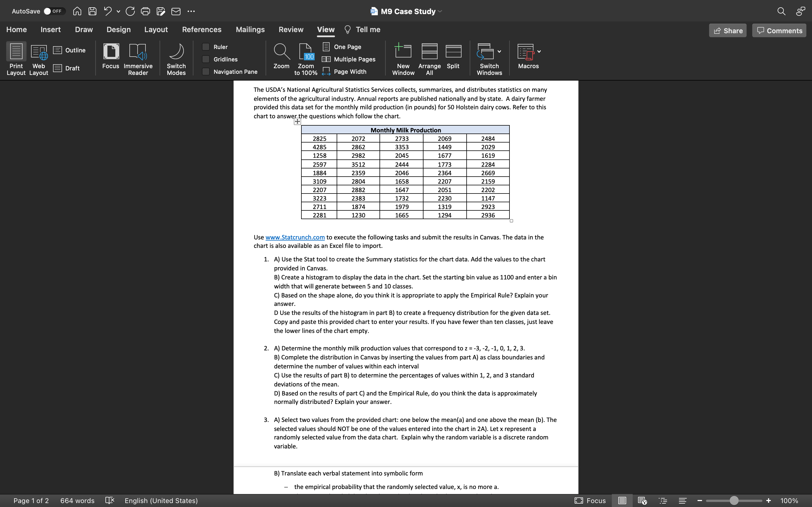The image size is (812, 507).
Task: Open the Mailings tab
Action: [x=250, y=30]
